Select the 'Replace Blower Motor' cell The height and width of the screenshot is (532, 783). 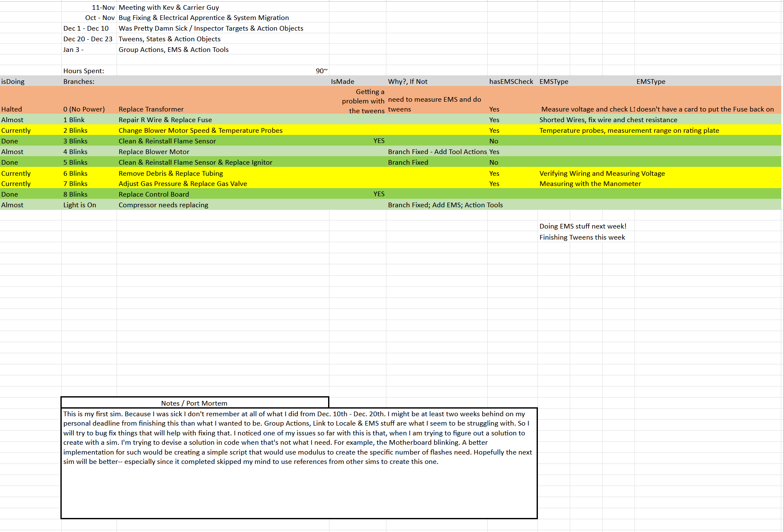223,152
